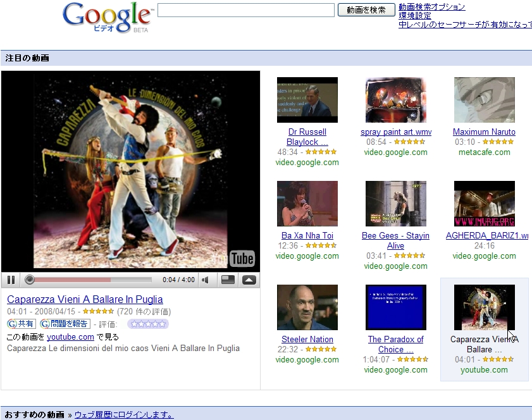This screenshot has height=420, width=532.
Task: Open the Bee Gees - Stayin Alive link
Action: tap(395, 240)
